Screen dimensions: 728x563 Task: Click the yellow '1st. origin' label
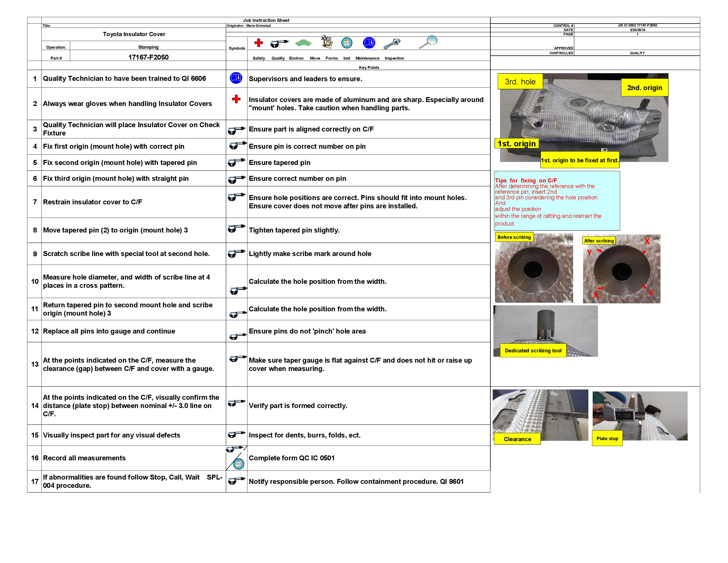(x=517, y=143)
